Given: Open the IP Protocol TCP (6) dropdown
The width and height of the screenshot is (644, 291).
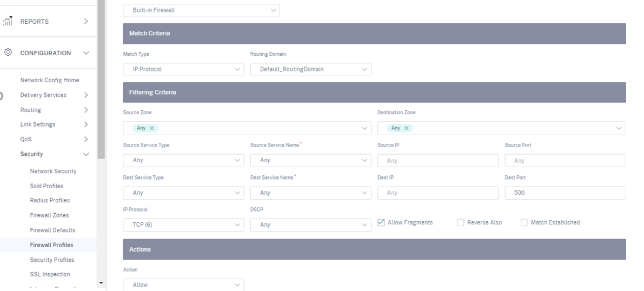Looking at the screenshot, I should (x=183, y=225).
